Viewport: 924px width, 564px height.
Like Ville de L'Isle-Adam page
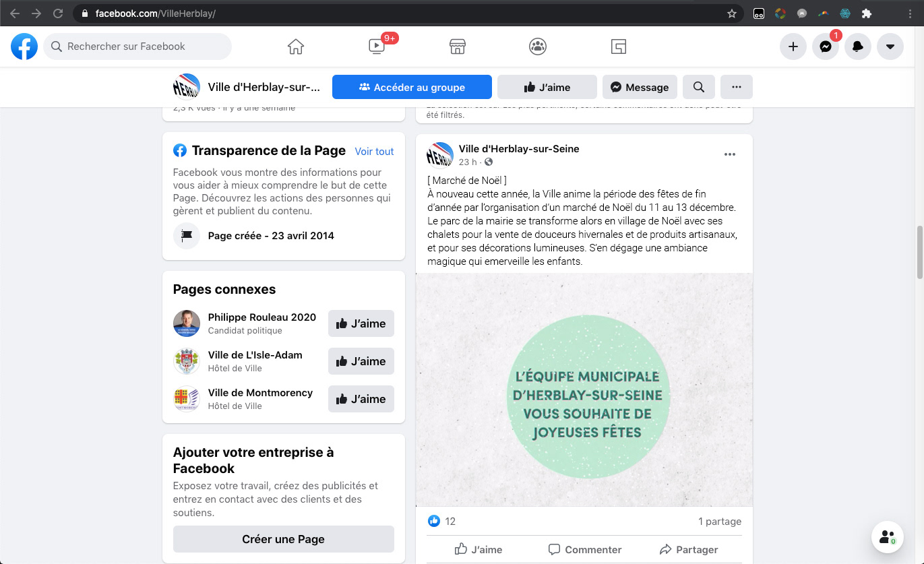(x=361, y=361)
